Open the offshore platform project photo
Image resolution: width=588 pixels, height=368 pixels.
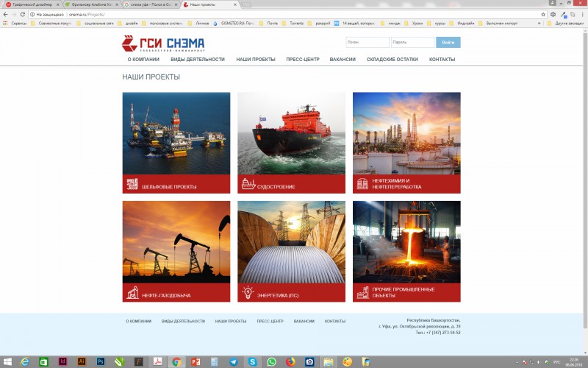(x=176, y=133)
